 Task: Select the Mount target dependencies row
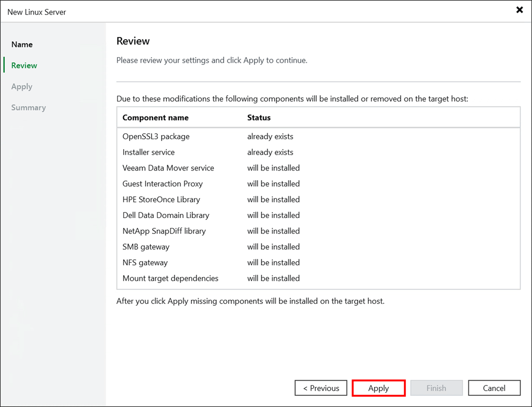[211, 278]
